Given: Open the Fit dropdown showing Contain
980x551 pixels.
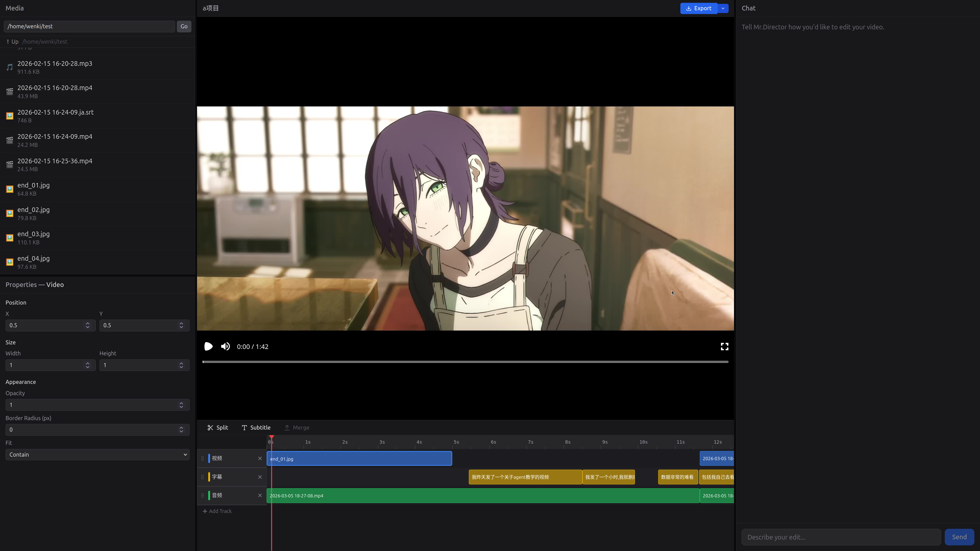Looking at the screenshot, I should (x=97, y=454).
